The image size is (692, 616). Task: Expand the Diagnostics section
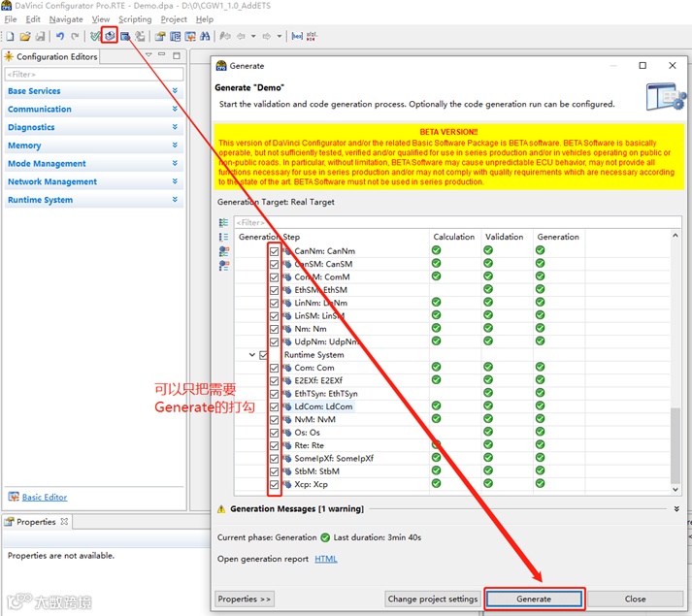[x=175, y=127]
